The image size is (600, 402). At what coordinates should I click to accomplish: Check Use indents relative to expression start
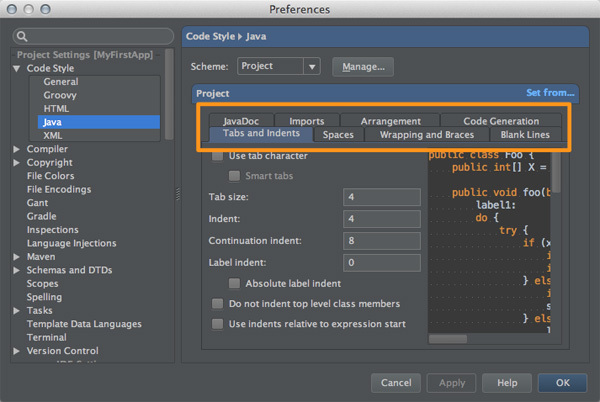point(217,324)
